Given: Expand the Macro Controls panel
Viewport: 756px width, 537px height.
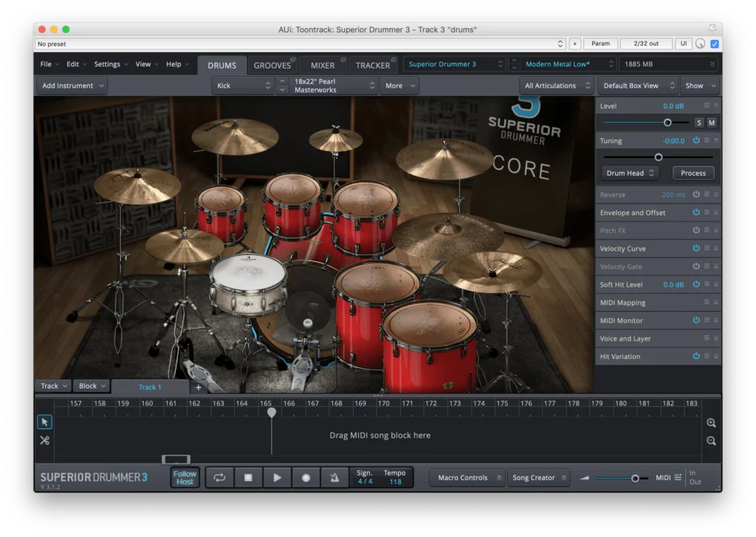Looking at the screenshot, I should (468, 478).
